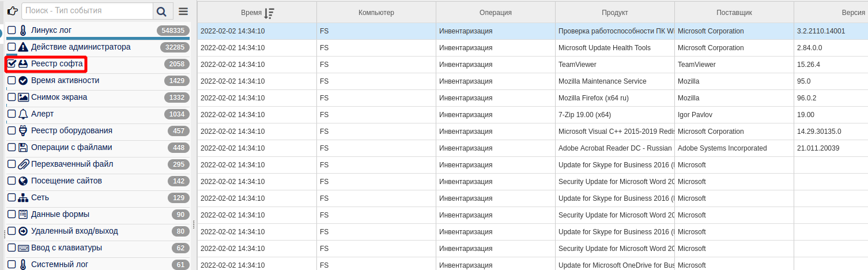This screenshot has height=270, width=868.
Task: Click the pointing hand icon above event list
Action: 12,11
